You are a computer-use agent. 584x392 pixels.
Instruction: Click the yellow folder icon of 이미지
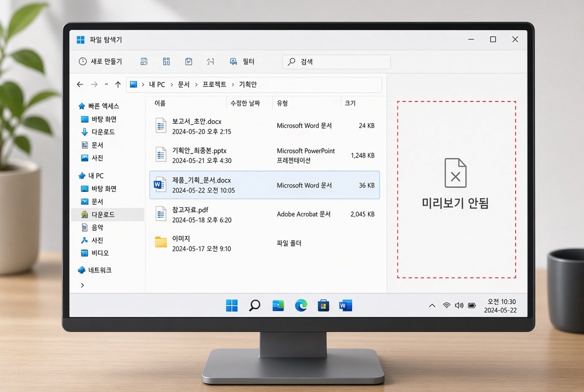[160, 242]
